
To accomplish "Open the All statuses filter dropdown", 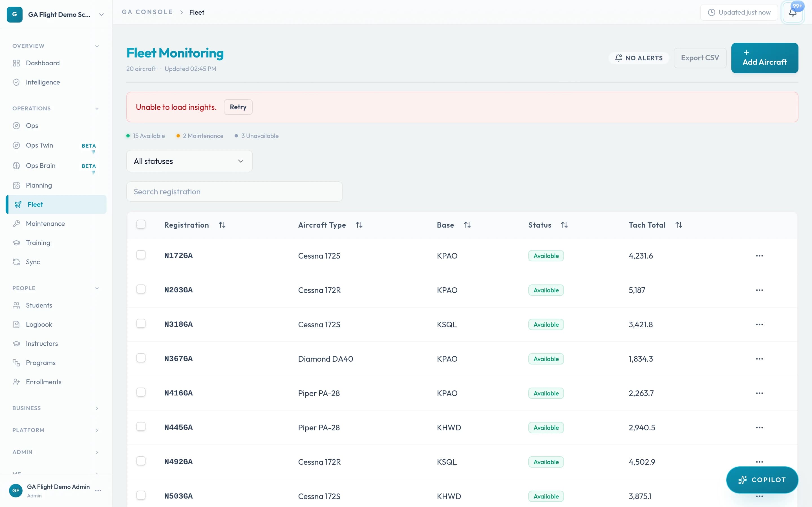I will point(189,161).
